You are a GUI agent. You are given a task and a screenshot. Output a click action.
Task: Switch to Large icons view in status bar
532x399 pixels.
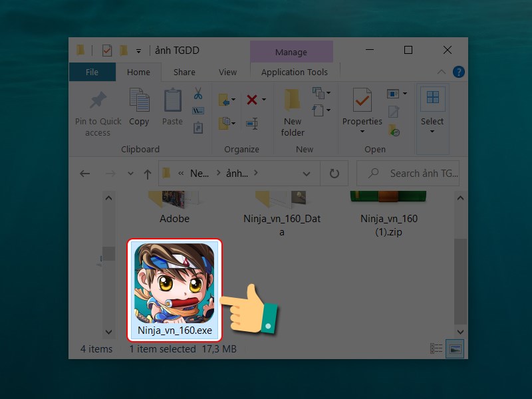[455, 348]
